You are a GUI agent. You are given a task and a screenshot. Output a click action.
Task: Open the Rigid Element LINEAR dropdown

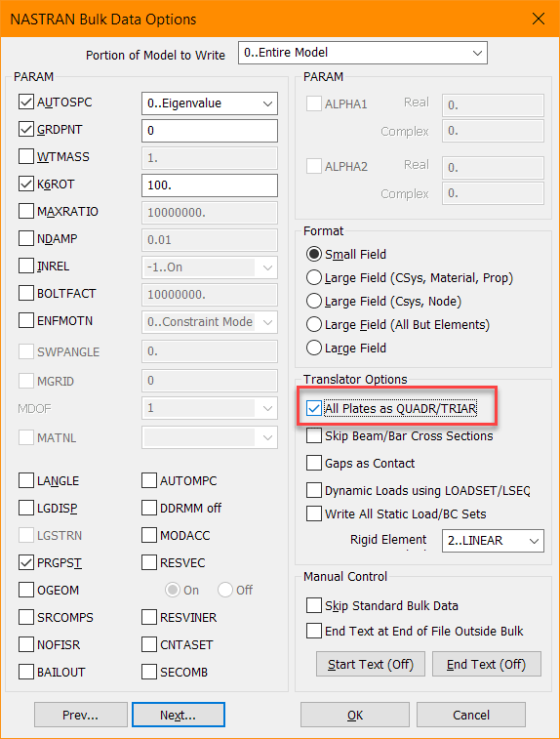(x=493, y=541)
